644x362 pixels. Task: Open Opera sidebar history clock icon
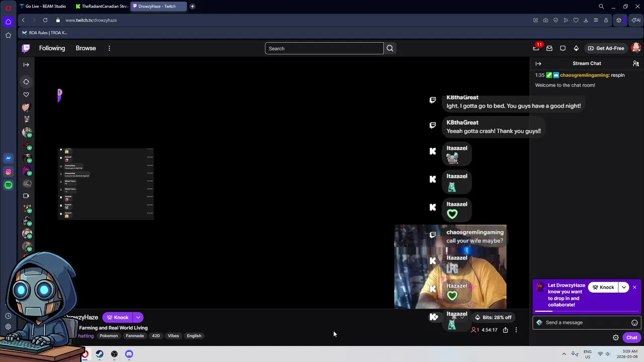coord(8,316)
